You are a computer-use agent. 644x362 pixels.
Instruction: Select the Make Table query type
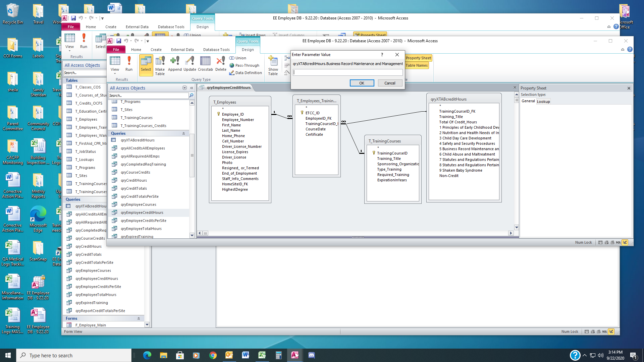160,65
